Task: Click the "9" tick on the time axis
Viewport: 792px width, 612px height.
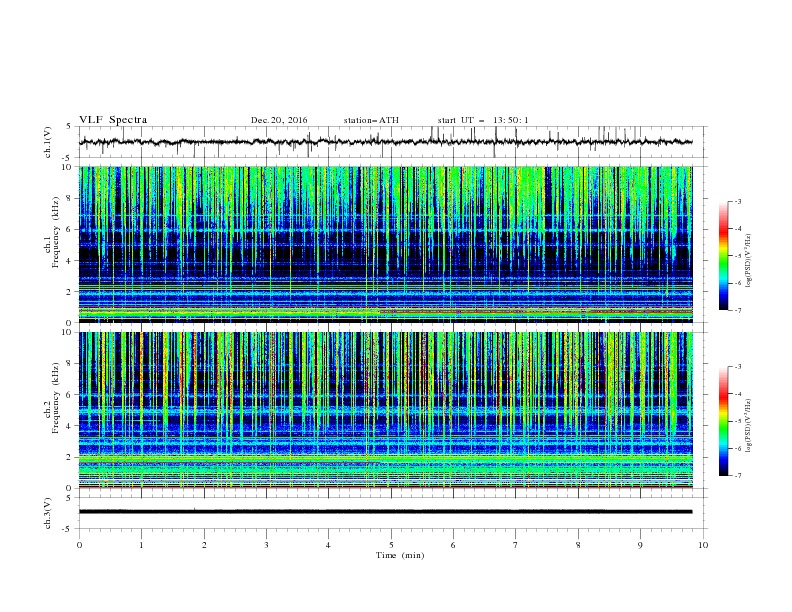Action: pos(640,545)
